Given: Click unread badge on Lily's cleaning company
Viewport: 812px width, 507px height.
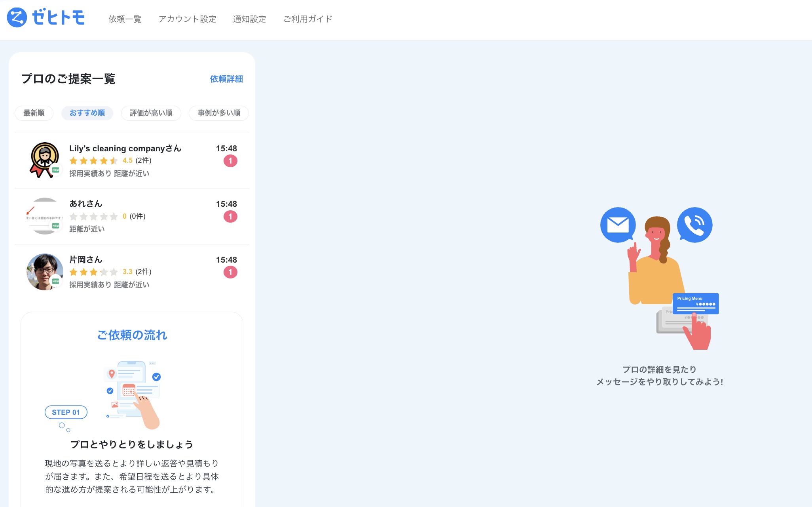Looking at the screenshot, I should (x=230, y=161).
